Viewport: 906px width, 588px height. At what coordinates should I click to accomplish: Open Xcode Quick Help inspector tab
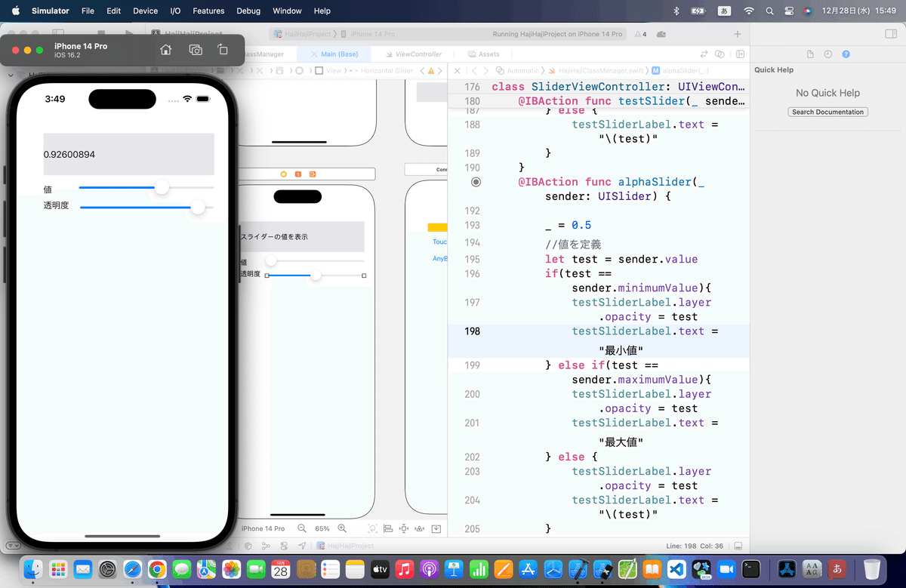pos(846,54)
